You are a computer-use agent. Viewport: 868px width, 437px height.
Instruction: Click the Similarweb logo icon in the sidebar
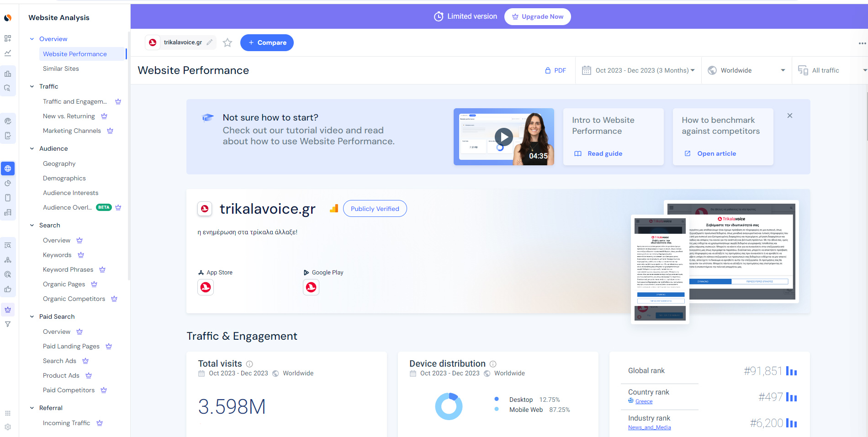click(x=8, y=18)
